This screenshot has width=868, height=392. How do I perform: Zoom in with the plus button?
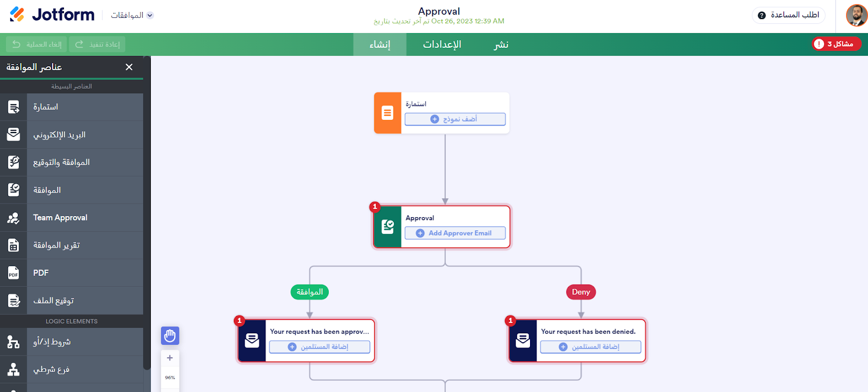170,358
